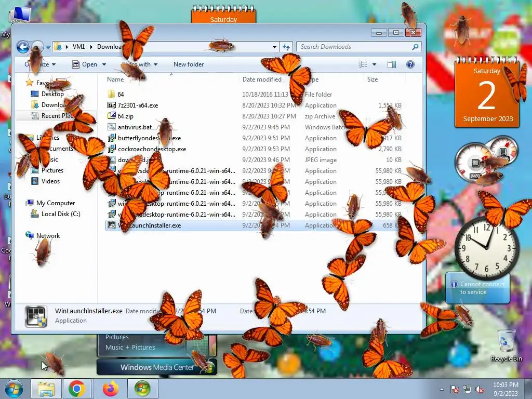Click the JPEG image type cell
Viewport: 532px width, 399px height.
pyautogui.click(x=321, y=160)
